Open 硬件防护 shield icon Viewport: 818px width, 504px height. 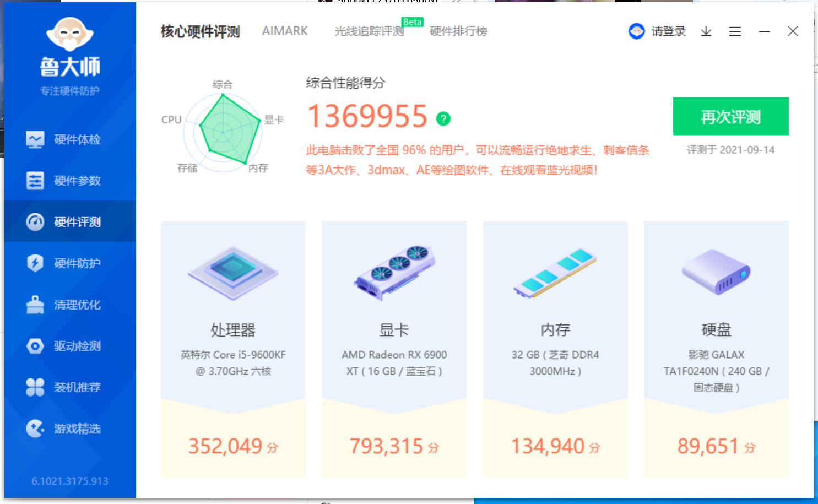[35, 263]
